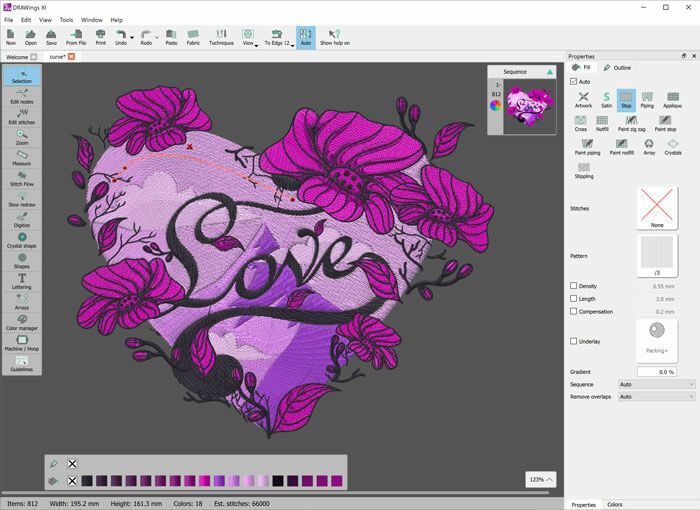The height and width of the screenshot is (510, 700).
Task: Open the Shapes tool
Action: tap(21, 260)
